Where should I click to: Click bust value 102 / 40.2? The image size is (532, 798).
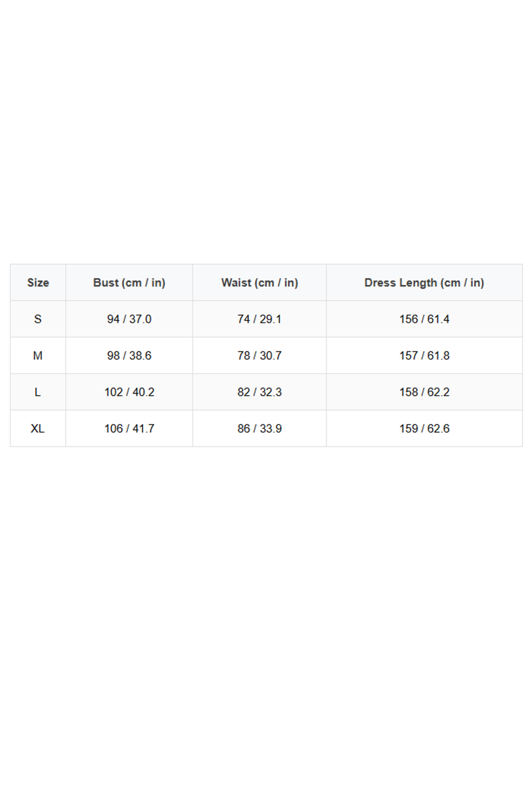pyautogui.click(x=129, y=392)
